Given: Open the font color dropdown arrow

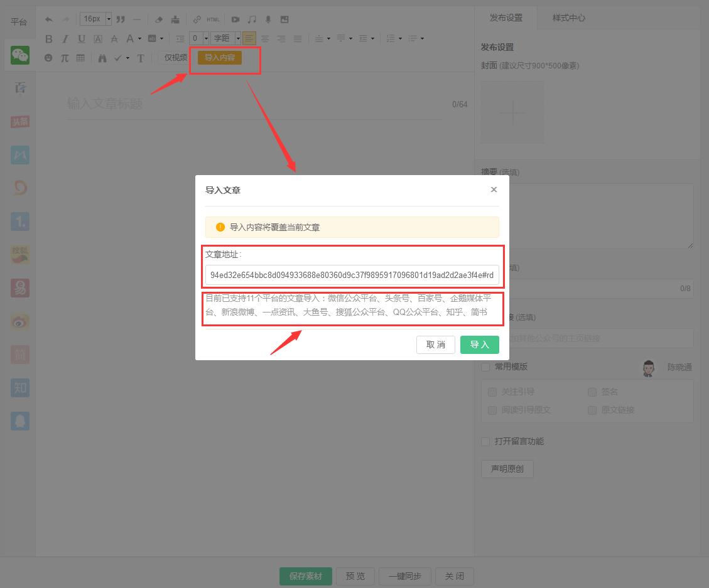Looking at the screenshot, I should coord(138,38).
